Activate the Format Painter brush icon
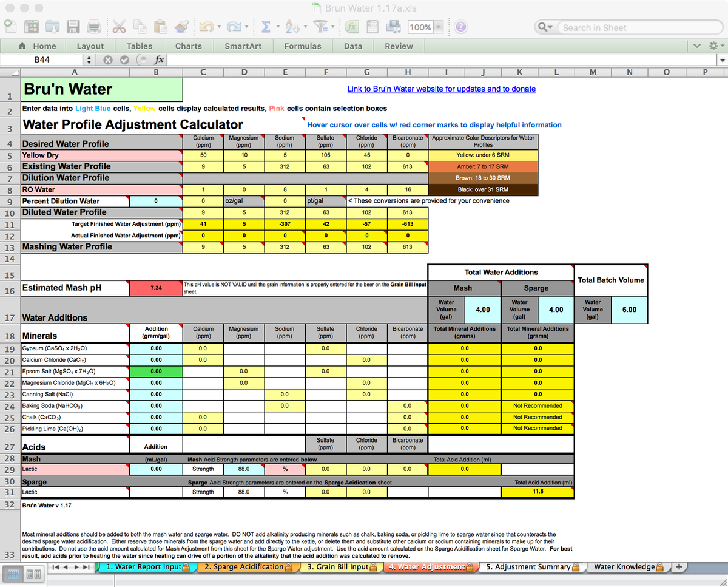The image size is (728, 587). coord(180,27)
